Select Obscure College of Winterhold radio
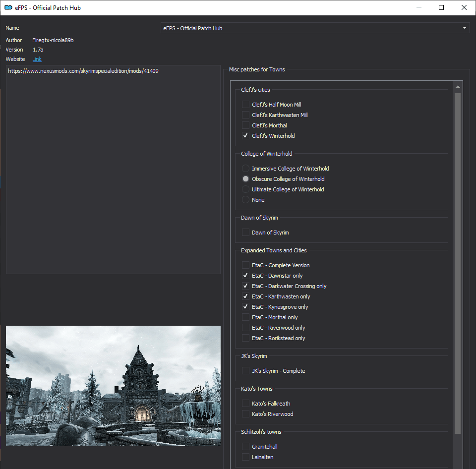The width and height of the screenshot is (476, 469). [245, 179]
